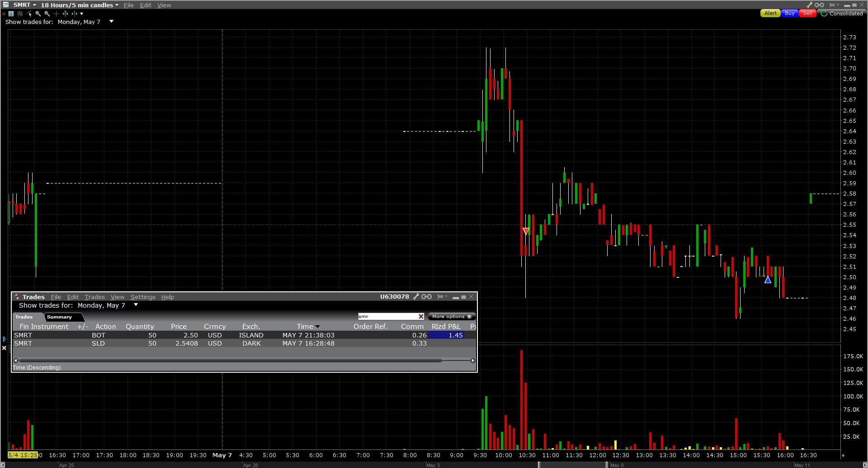Click the Trades window title icon
Image resolution: width=868 pixels, height=468 pixels.
click(x=17, y=297)
